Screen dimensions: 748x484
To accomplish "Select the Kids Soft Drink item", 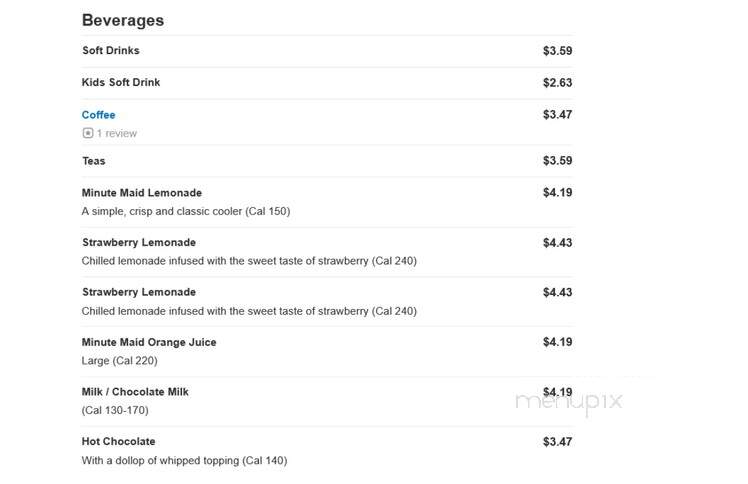I will [x=121, y=82].
